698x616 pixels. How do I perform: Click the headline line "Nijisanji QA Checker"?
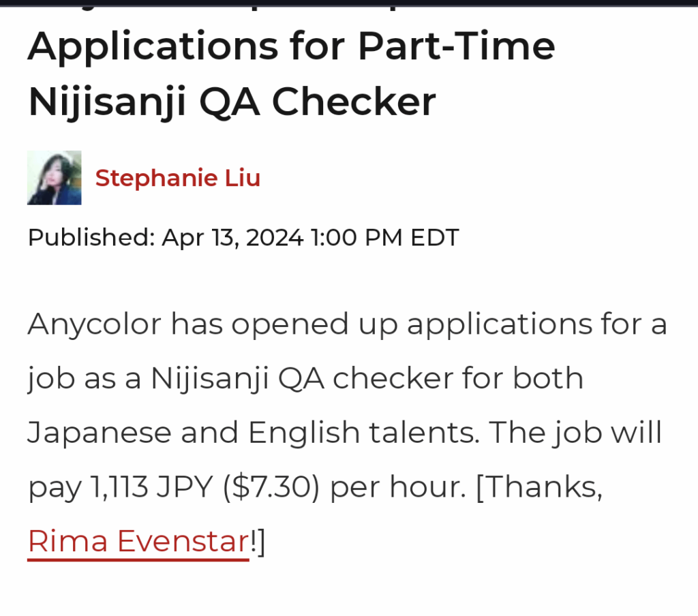[232, 102]
